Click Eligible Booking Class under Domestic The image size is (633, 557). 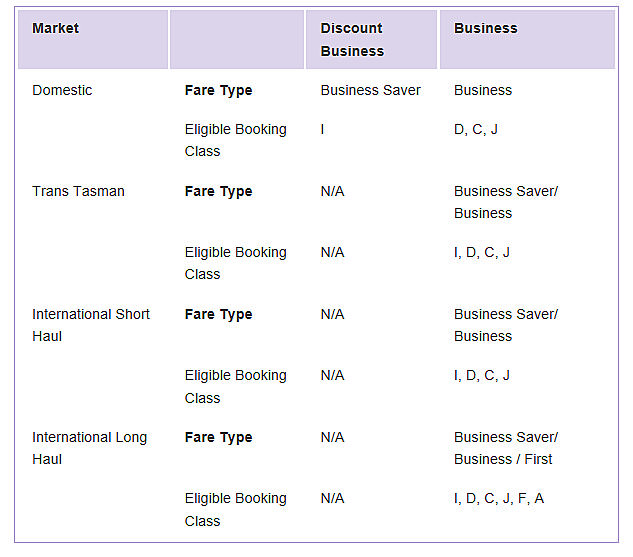[236, 140]
